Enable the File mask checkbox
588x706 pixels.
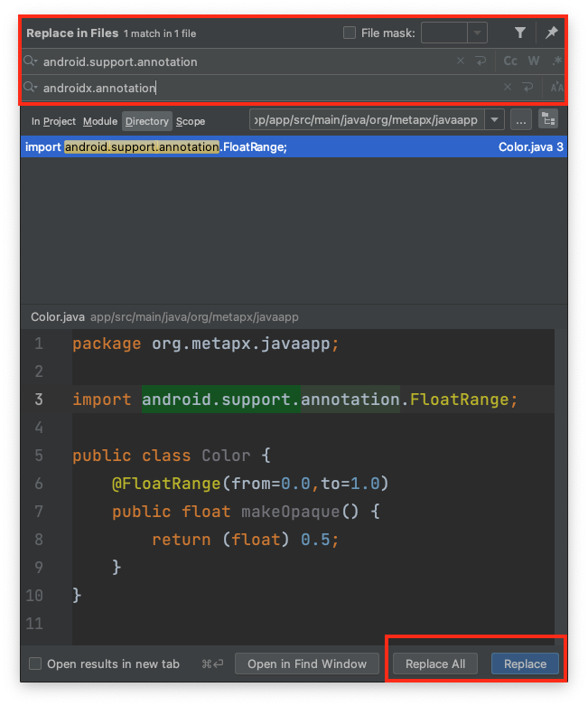pyautogui.click(x=350, y=33)
